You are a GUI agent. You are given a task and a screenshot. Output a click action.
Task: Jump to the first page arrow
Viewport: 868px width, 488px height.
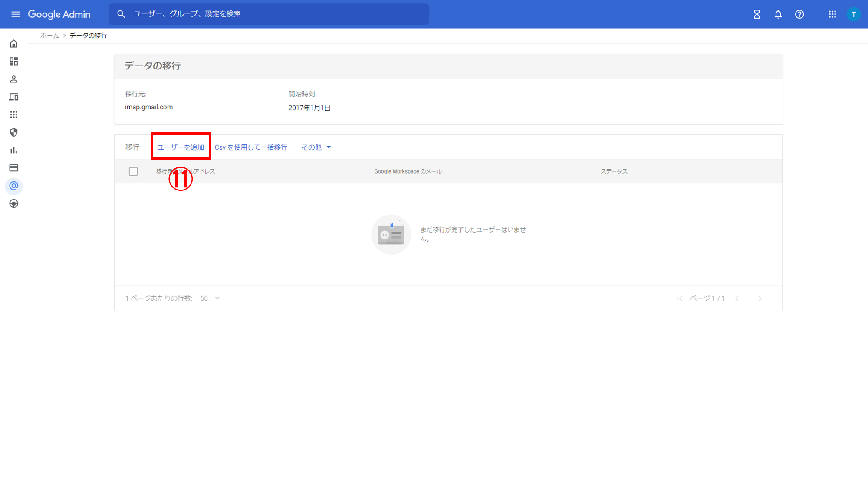[x=680, y=298]
